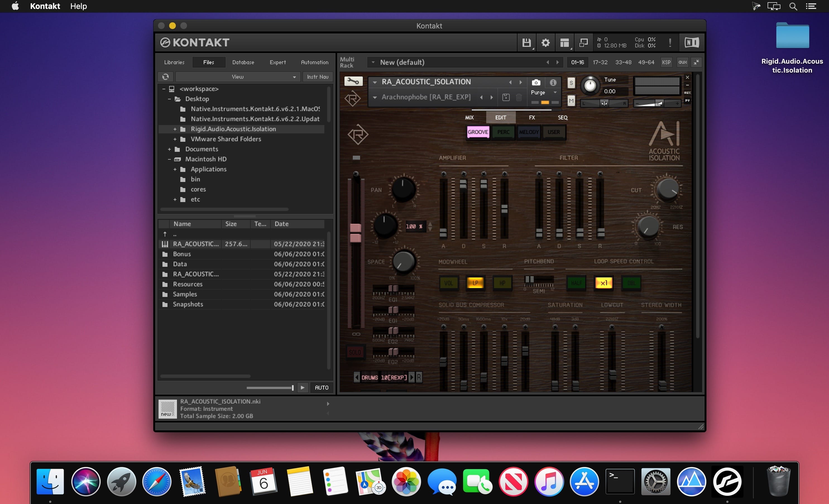
Task: Open the Arachnophobe snapshot dropdown
Action: pyautogui.click(x=375, y=98)
